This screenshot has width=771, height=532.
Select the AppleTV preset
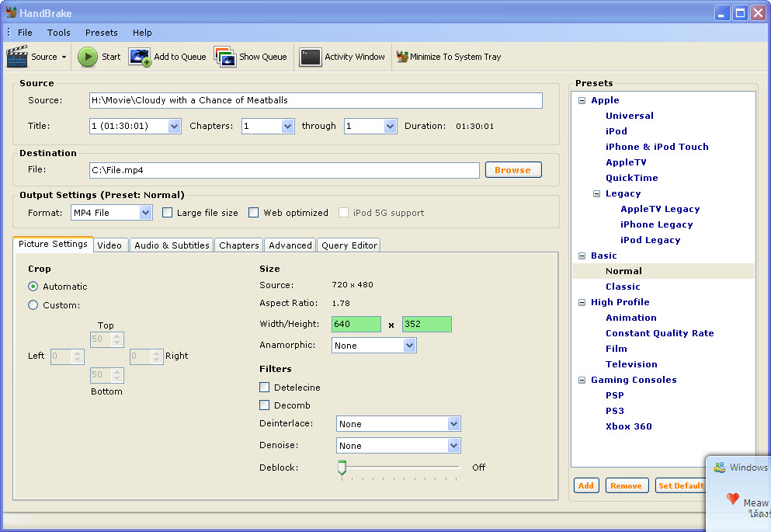pyautogui.click(x=626, y=162)
